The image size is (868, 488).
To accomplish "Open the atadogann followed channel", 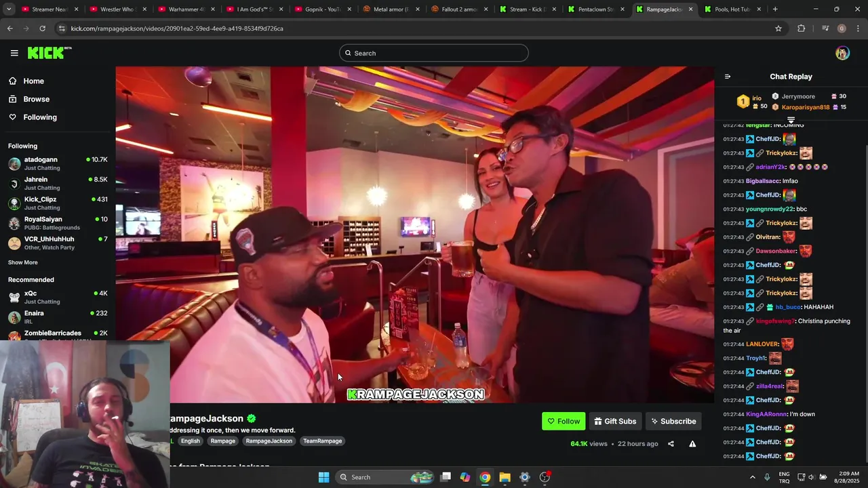I will coord(58,163).
